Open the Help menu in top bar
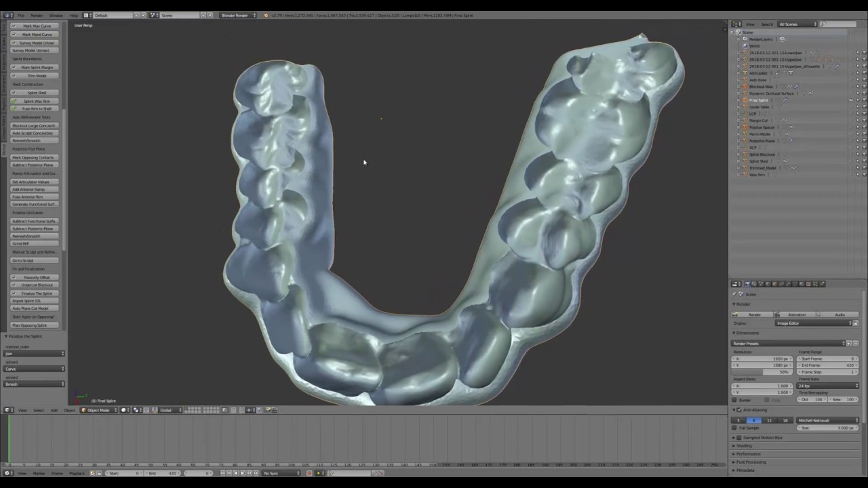Viewport: 868px width, 488px height. [73, 15]
